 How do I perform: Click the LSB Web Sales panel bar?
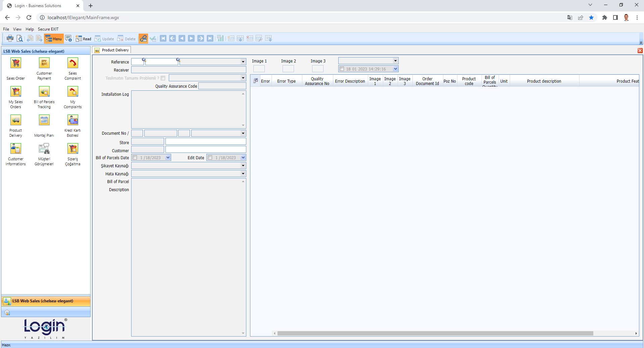coord(45,301)
